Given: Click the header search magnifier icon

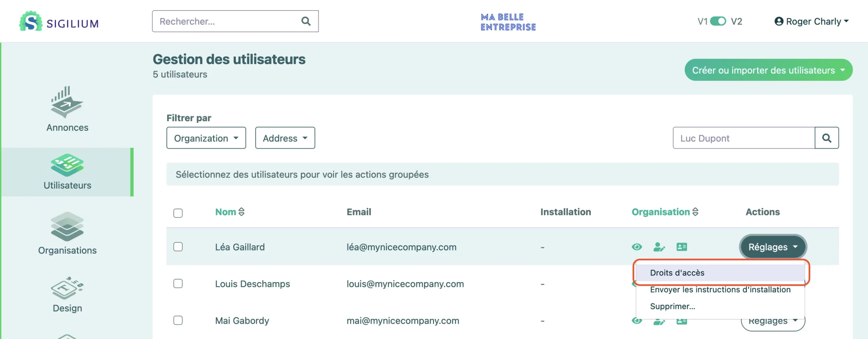Looking at the screenshot, I should click(306, 21).
